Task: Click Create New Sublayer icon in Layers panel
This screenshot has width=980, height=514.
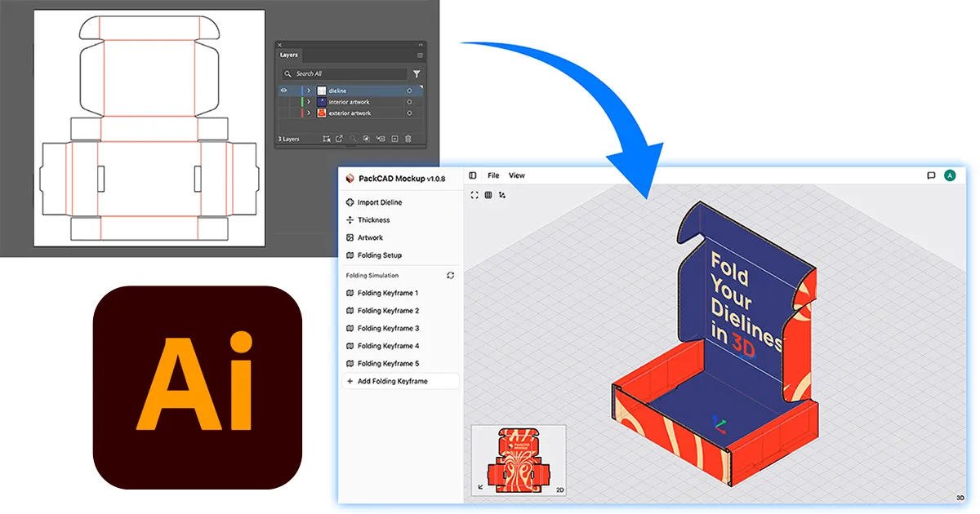Action: tap(381, 139)
